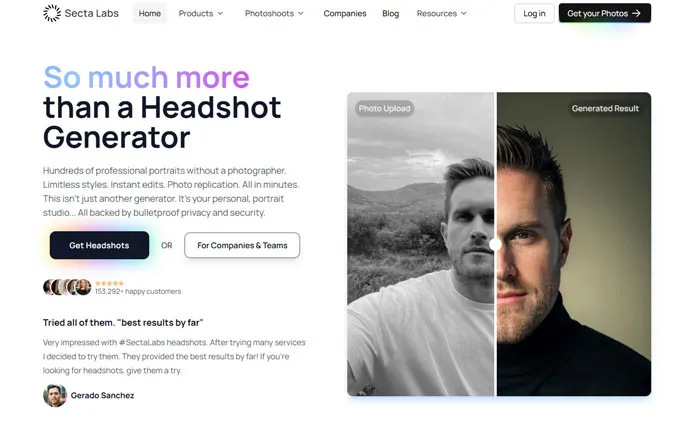Click the Gerado Sanchez reviewer name
The height and width of the screenshot is (421, 700).
[x=102, y=395]
